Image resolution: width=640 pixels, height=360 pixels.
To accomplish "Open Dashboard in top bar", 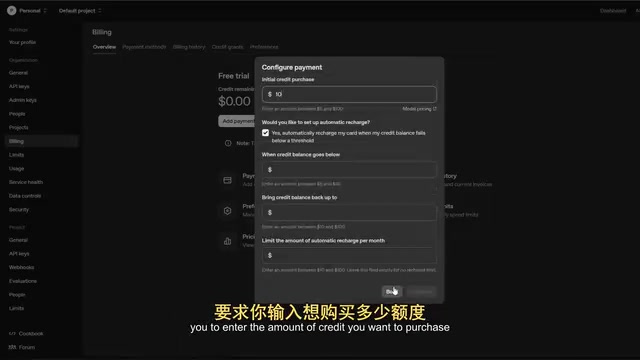I will (613, 11).
